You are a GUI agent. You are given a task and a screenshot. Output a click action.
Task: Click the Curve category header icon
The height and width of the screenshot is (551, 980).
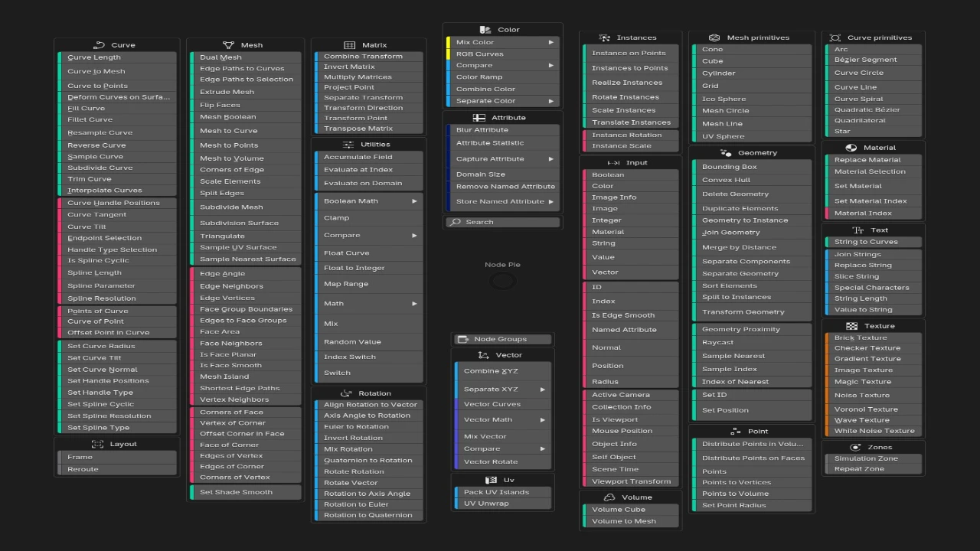coord(99,45)
